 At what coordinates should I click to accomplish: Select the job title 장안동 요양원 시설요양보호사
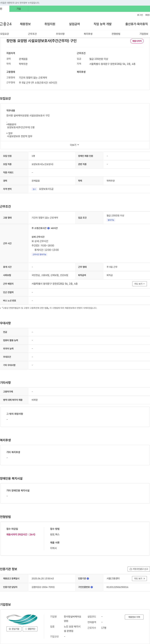[x=41, y=41]
